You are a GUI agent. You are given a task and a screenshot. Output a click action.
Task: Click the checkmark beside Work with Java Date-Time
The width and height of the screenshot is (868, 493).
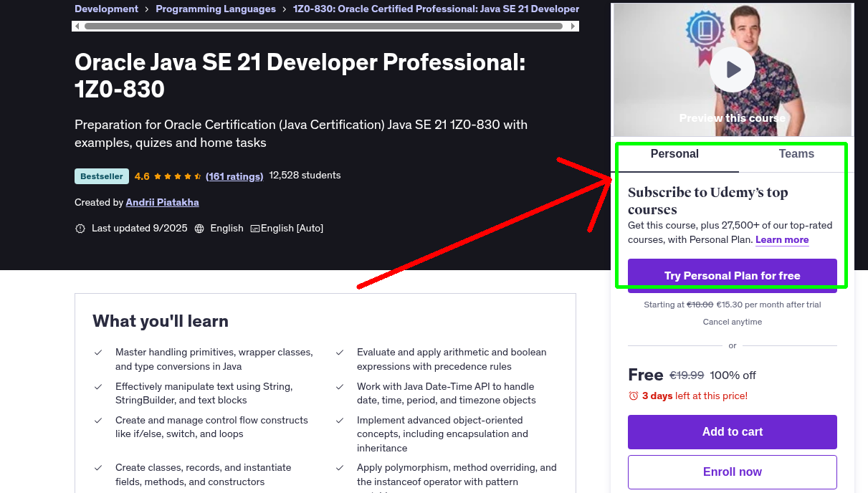click(340, 387)
